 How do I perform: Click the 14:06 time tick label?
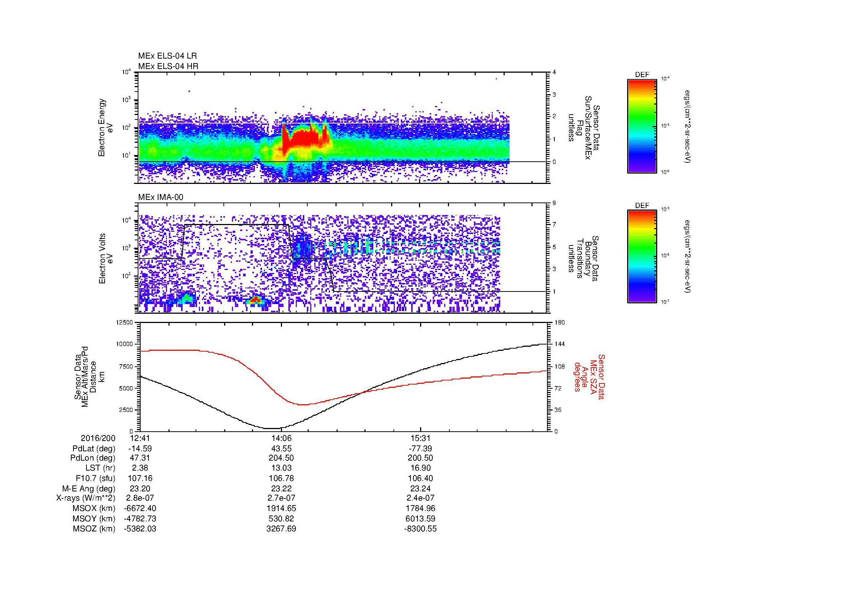coord(281,438)
